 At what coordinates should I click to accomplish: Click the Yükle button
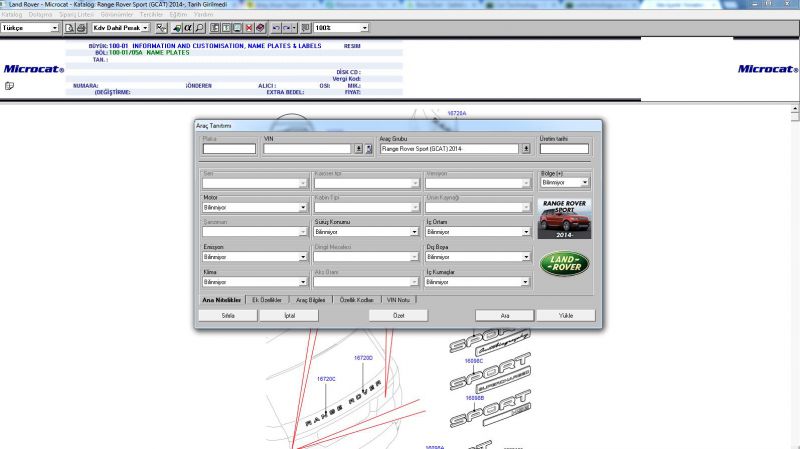pyautogui.click(x=566, y=316)
